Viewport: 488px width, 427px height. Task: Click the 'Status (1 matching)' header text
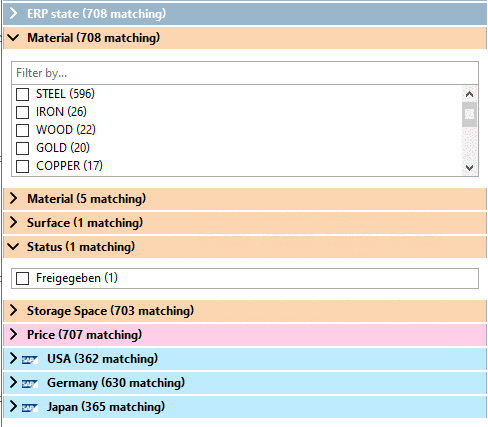click(81, 247)
